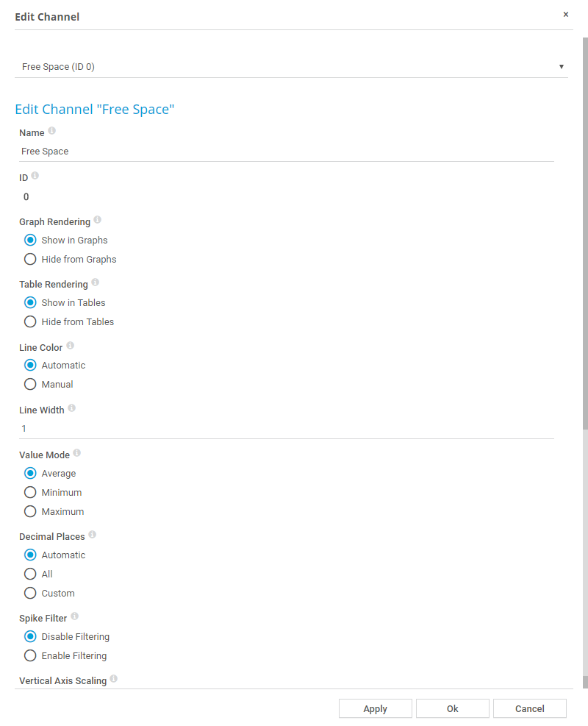Click the Line Width info icon

pyautogui.click(x=72, y=408)
